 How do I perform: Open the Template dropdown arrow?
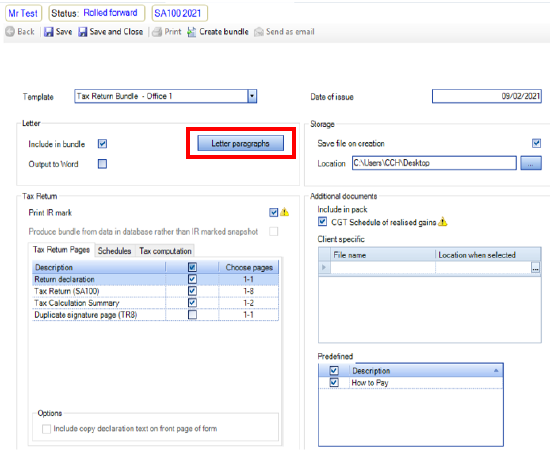click(x=252, y=96)
